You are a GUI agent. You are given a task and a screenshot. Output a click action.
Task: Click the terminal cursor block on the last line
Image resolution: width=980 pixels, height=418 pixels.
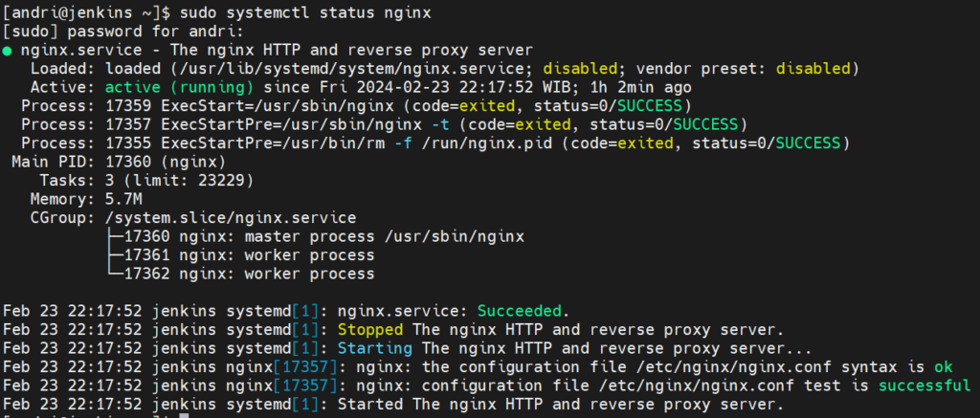click(183, 415)
